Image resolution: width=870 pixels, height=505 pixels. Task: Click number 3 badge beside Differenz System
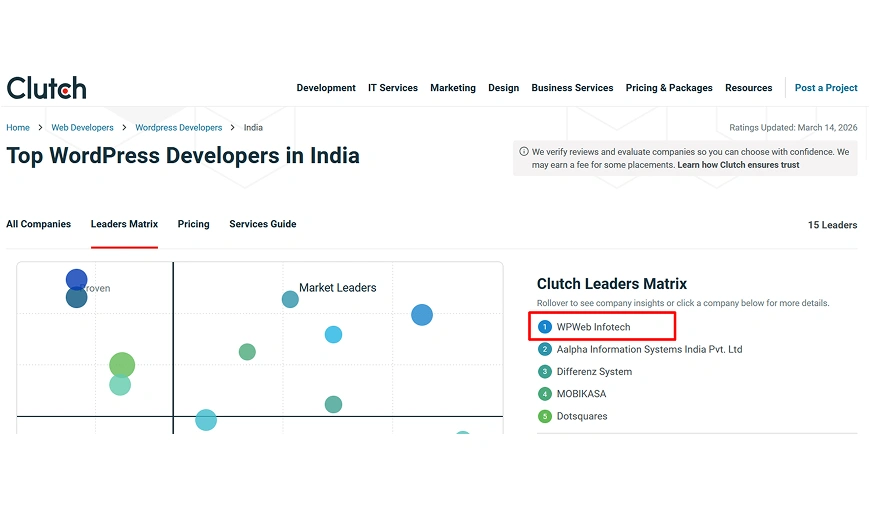(x=545, y=372)
